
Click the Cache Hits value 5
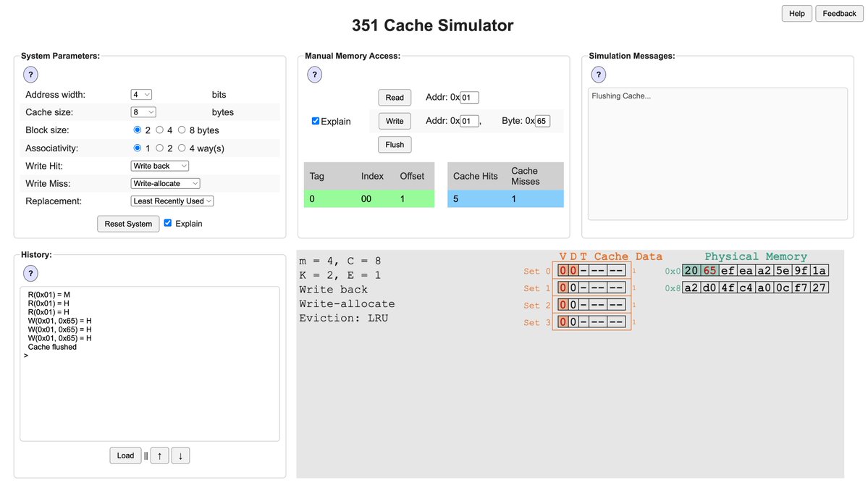coord(455,199)
